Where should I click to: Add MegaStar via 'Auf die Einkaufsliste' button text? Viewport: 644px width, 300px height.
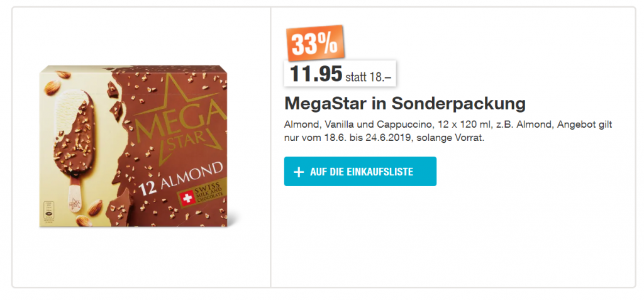click(x=362, y=172)
